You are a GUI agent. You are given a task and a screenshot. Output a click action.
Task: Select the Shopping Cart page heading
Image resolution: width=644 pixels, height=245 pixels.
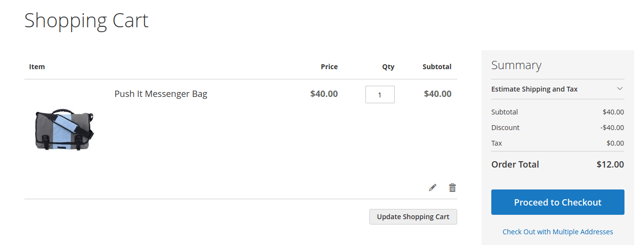pos(86,20)
